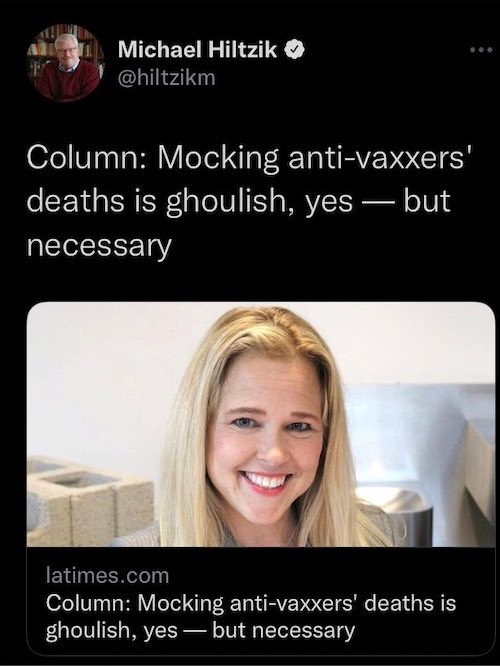Click 'deaths is ghoulish' tweet line
Image resolution: width=500 pixels, height=666 pixels.
pos(238,202)
